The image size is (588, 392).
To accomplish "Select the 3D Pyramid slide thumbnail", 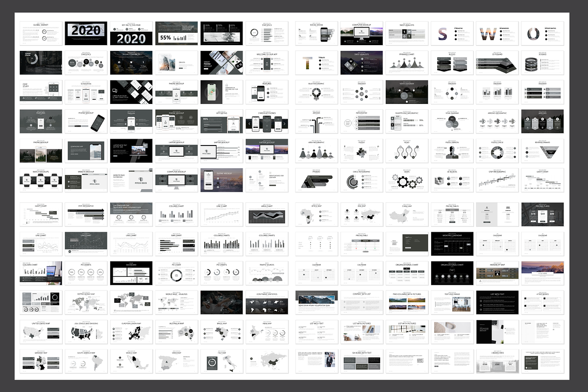I will (497, 63).
